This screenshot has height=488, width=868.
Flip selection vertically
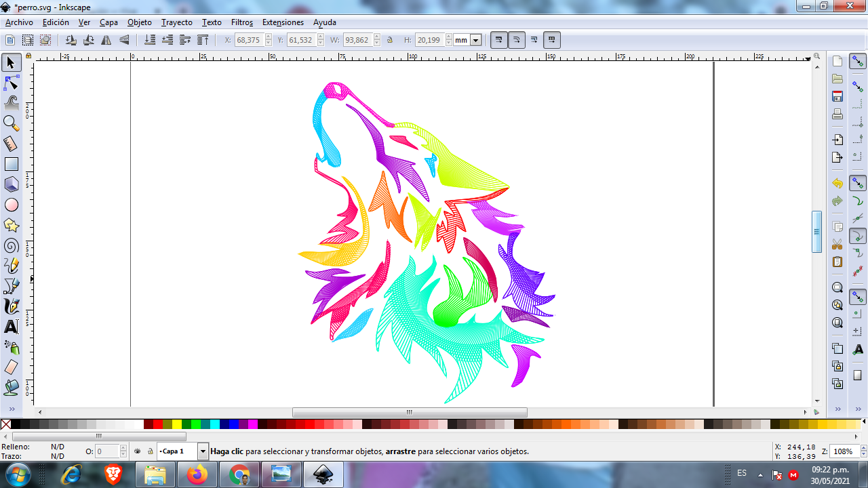(124, 40)
